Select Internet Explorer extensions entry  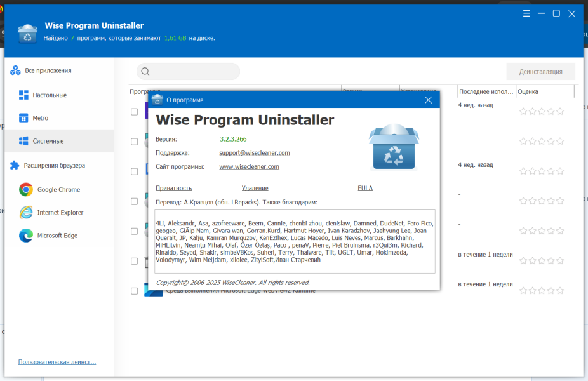[60, 213]
